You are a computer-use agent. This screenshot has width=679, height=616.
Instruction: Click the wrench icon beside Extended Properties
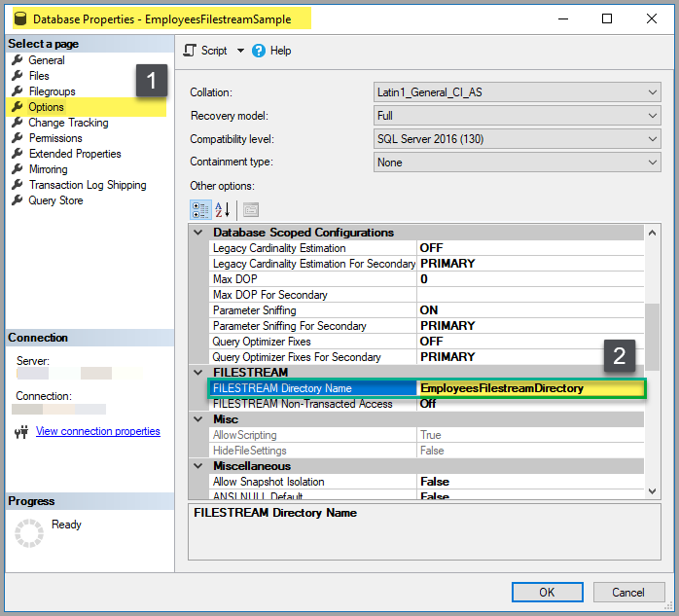pos(18,154)
